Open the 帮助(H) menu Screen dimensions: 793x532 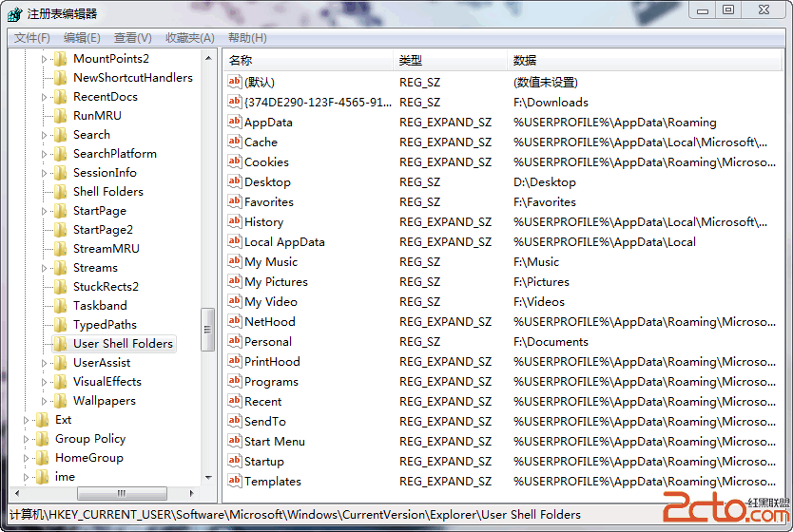247,38
